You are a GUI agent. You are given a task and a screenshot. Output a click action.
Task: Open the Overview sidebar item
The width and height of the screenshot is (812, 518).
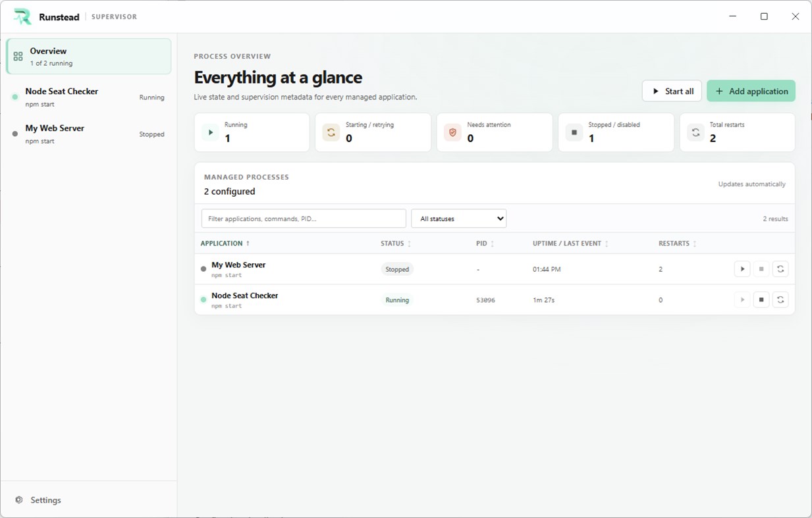pos(89,57)
